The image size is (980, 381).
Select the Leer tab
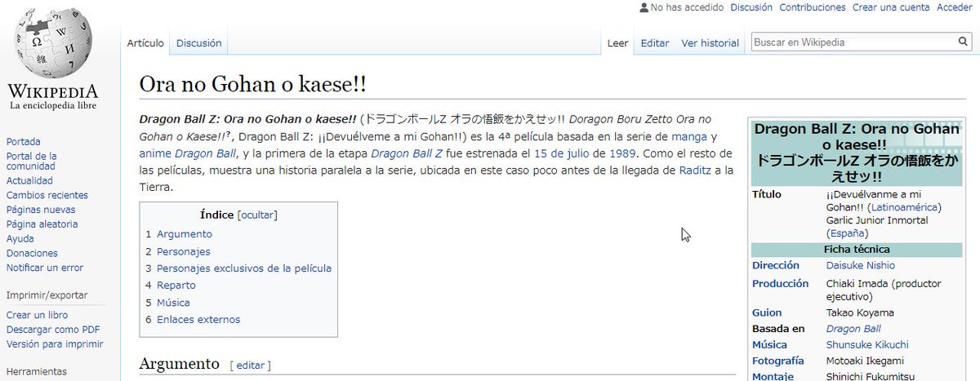[x=617, y=43]
